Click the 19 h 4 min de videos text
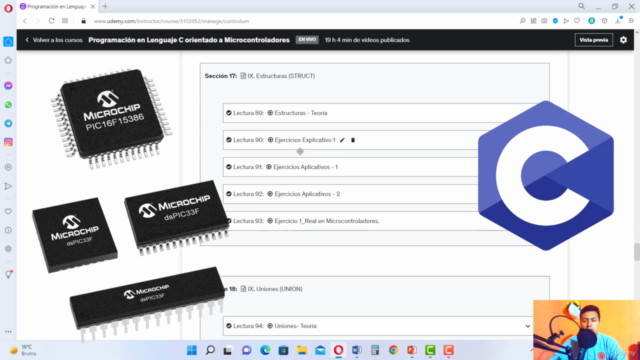 tap(367, 40)
